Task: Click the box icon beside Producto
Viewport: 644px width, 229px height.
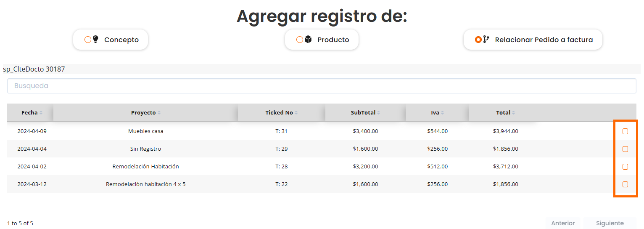Action: [308, 40]
